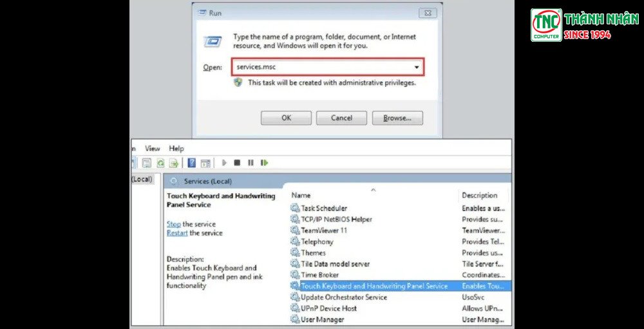This screenshot has height=329, width=644.
Task: Click the Show/Hide Action Pane icon
Action: [205, 163]
